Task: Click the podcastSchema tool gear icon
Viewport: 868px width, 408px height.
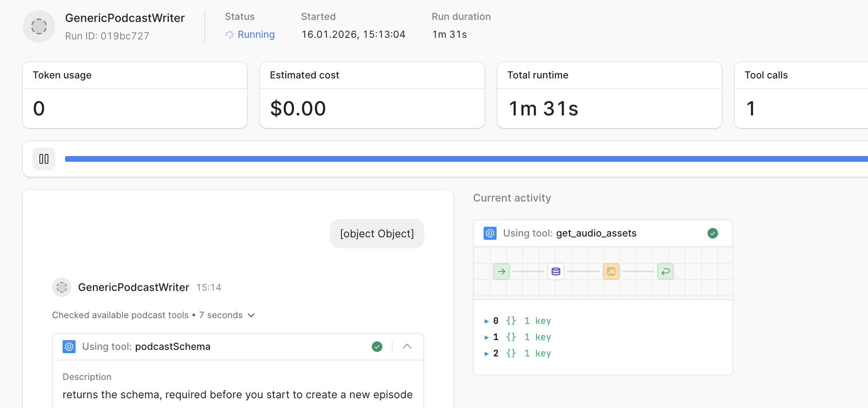Action: point(69,347)
